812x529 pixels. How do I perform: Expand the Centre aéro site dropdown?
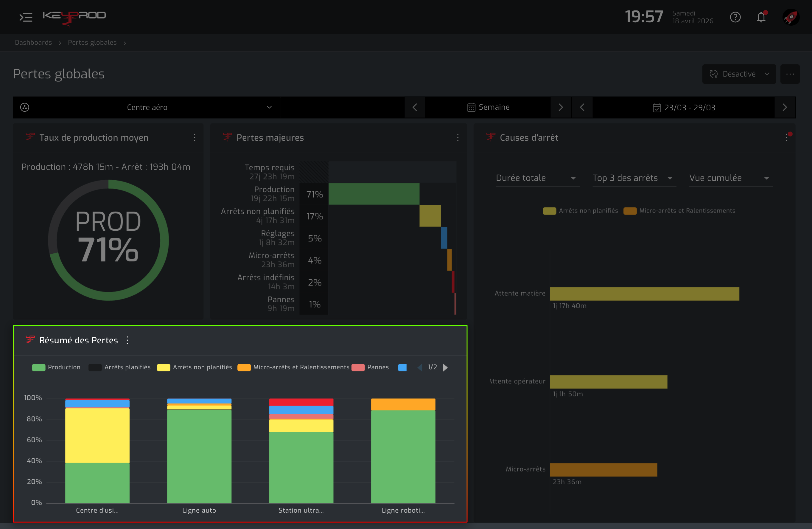click(x=147, y=108)
